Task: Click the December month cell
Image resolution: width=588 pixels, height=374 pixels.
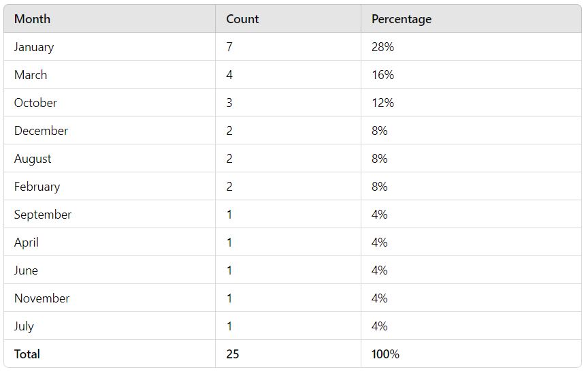Action: coord(42,131)
